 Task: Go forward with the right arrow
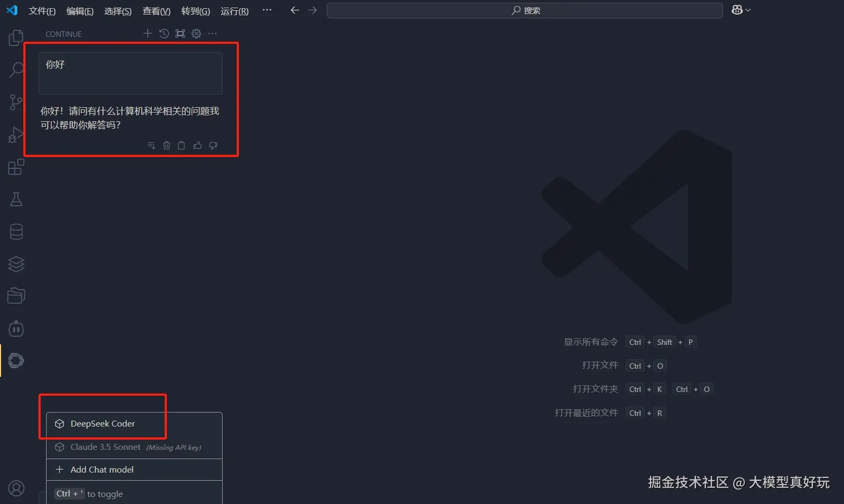coord(313,10)
